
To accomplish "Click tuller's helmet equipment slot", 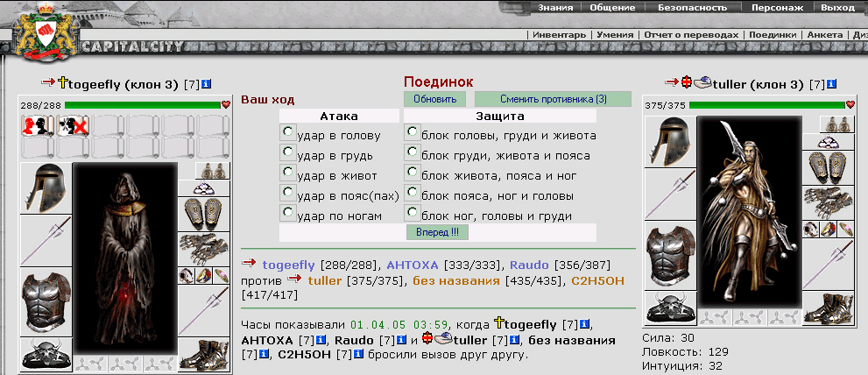I will click(670, 141).
